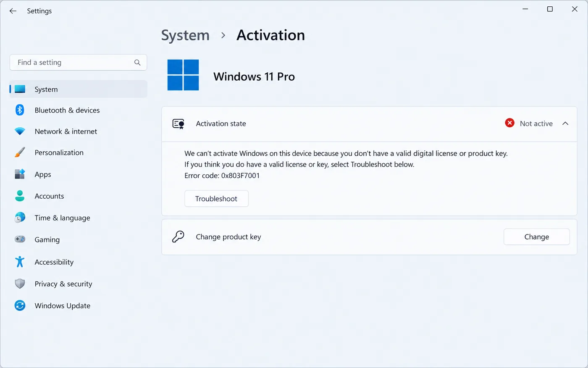Click the Apps icon in sidebar
The height and width of the screenshot is (368, 588).
click(x=20, y=174)
